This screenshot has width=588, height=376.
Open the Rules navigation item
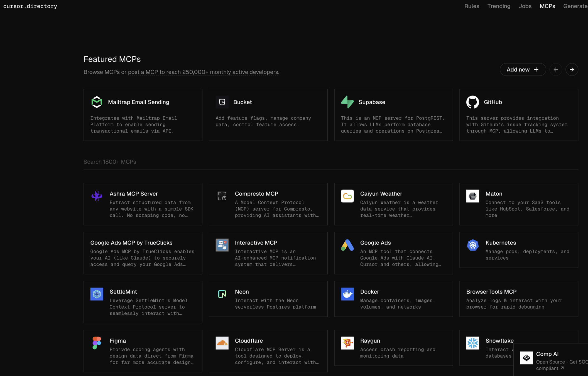pyautogui.click(x=472, y=6)
